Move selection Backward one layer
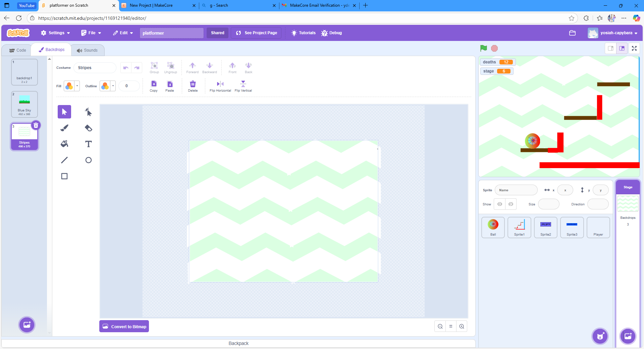 [x=210, y=68]
